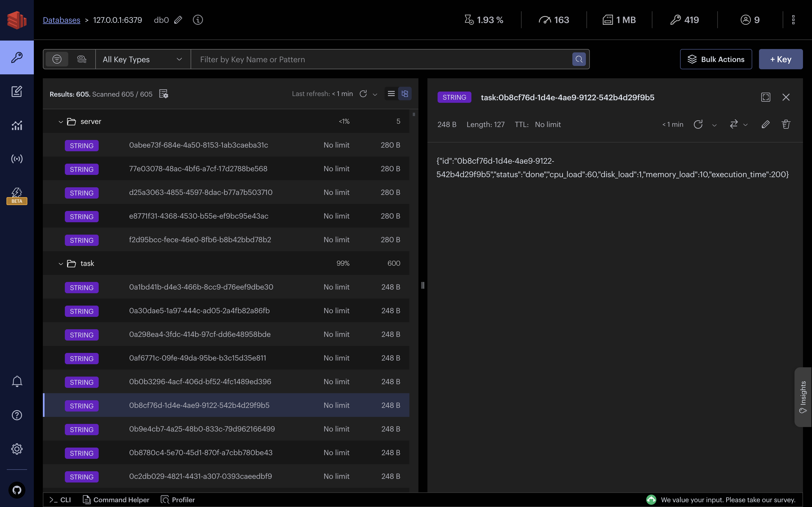Image resolution: width=812 pixels, height=507 pixels.
Task: Click the database info icon
Action: click(x=198, y=20)
